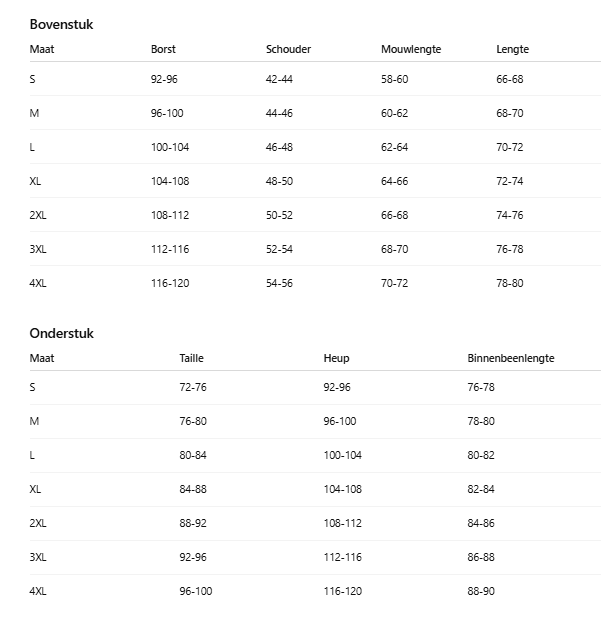Select the Binnenbeenlengte column header

tap(510, 358)
